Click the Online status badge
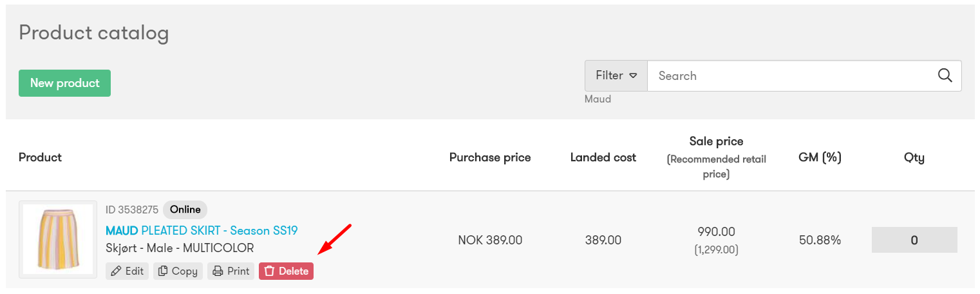 tap(185, 210)
